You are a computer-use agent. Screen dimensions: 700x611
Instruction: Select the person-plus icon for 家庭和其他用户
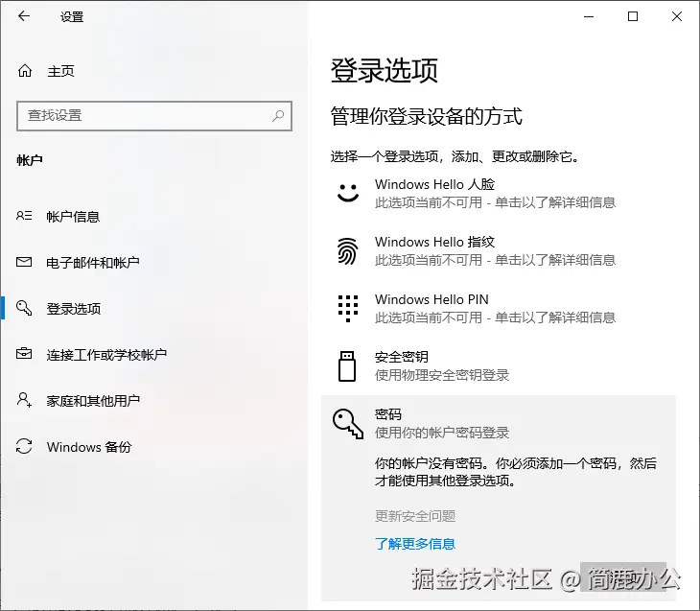24,399
